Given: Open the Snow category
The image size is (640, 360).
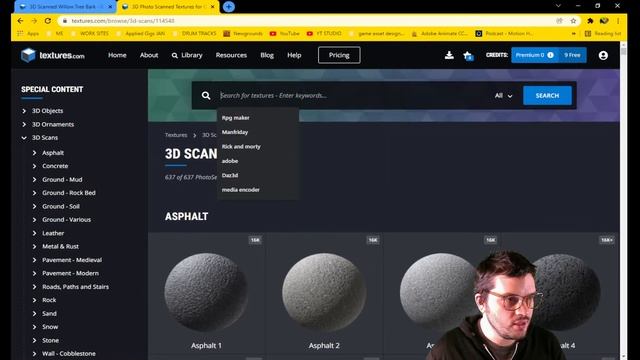Looking at the screenshot, I should (x=50, y=327).
